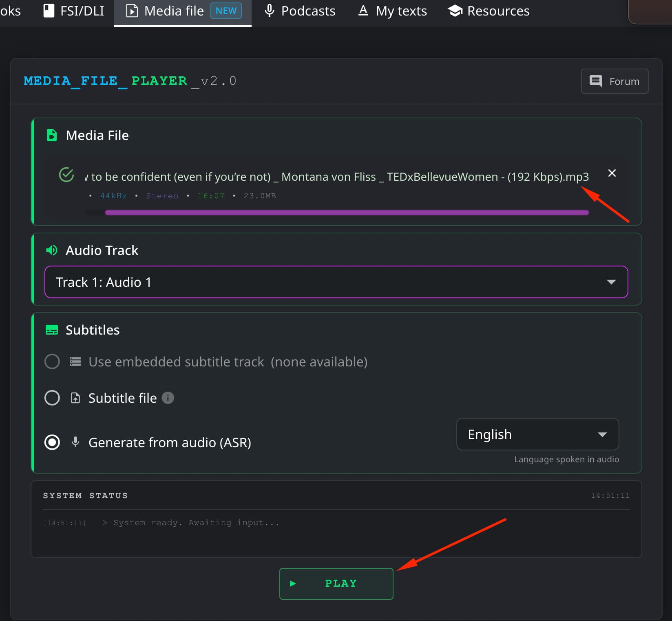Choose Use embedded subtitle track radio button

(x=52, y=362)
